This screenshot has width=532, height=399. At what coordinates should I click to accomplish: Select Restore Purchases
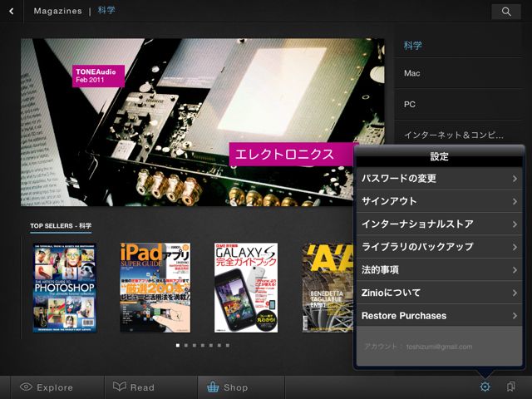(x=439, y=316)
